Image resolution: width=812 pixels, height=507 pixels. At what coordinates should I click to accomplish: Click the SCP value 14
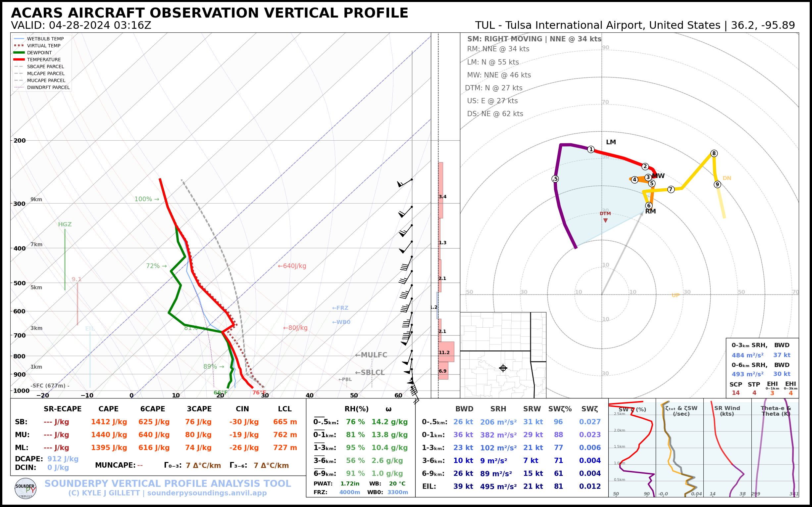click(736, 393)
